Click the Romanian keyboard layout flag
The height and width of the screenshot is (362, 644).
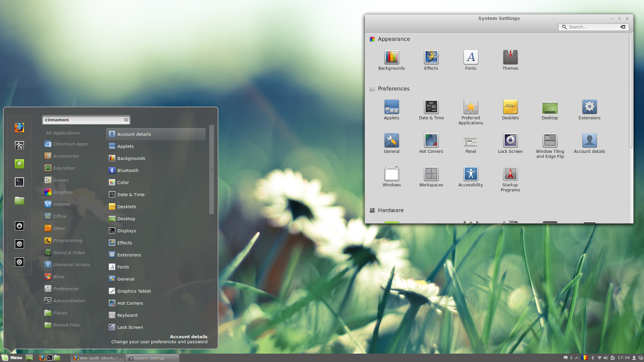(x=585, y=358)
